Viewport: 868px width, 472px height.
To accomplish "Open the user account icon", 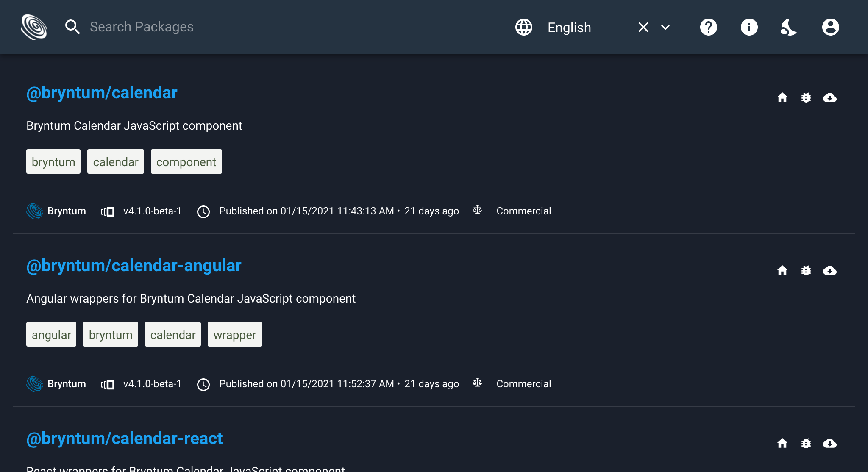I will point(831,27).
